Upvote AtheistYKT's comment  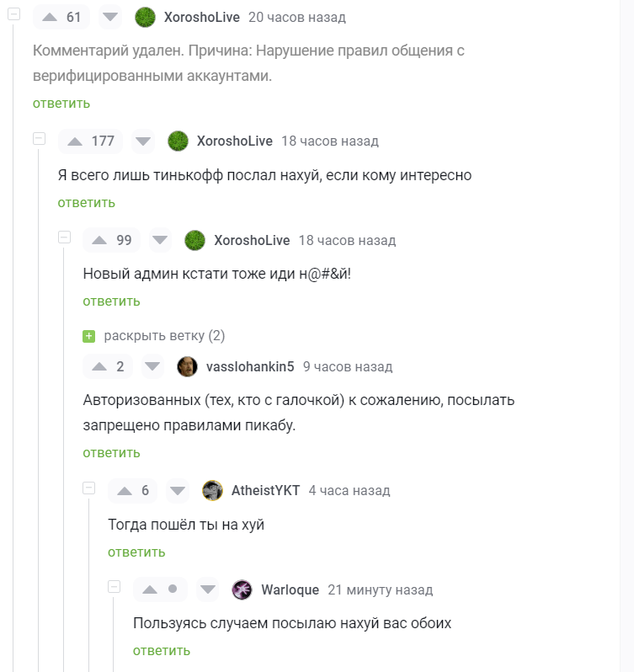pyautogui.click(x=124, y=491)
